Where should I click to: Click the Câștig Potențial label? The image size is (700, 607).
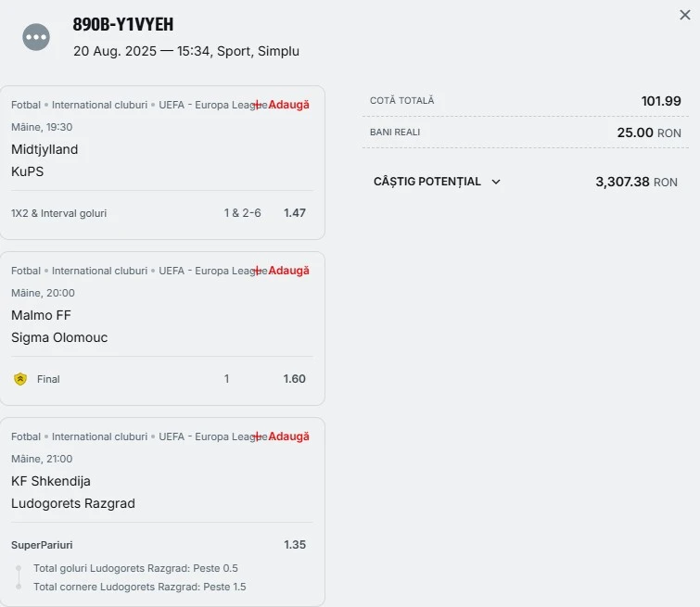click(427, 182)
